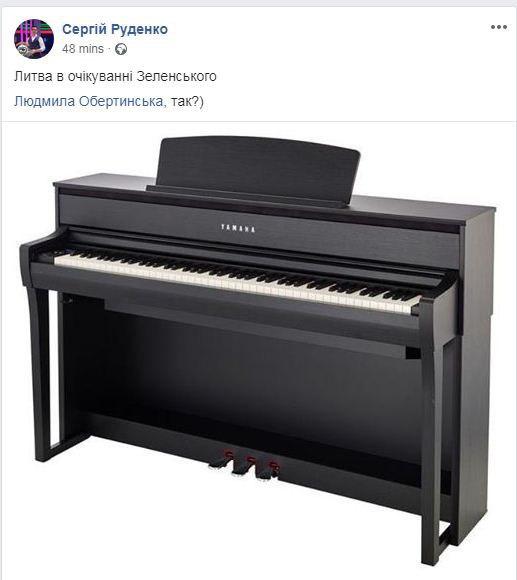Click the piano's front left leg
This screenshot has width=517, height=580.
coord(41,374)
